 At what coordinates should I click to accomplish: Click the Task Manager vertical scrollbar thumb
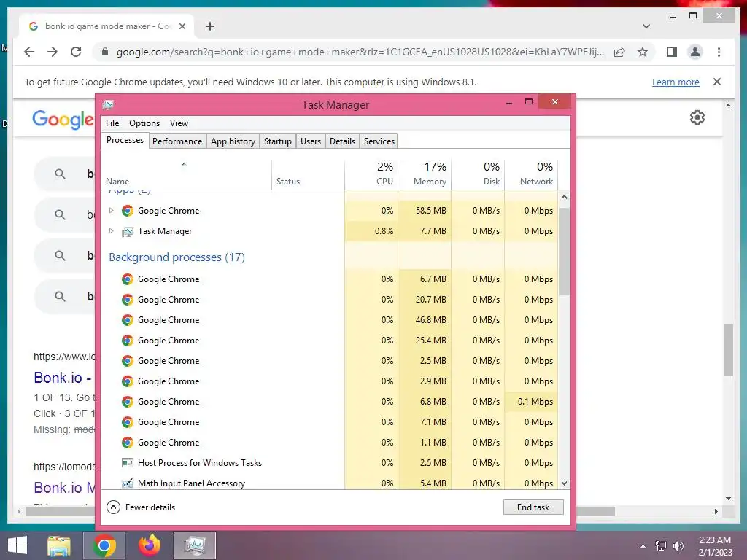pyautogui.click(x=564, y=252)
